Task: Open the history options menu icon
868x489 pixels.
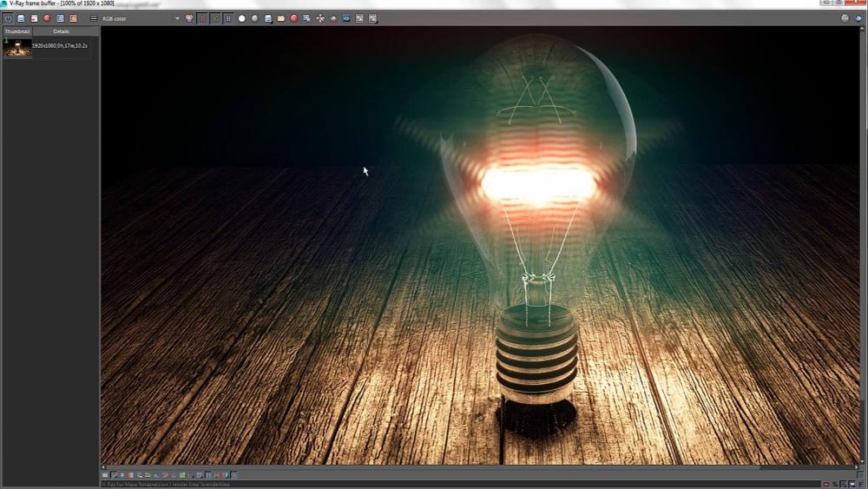Action: (x=94, y=18)
